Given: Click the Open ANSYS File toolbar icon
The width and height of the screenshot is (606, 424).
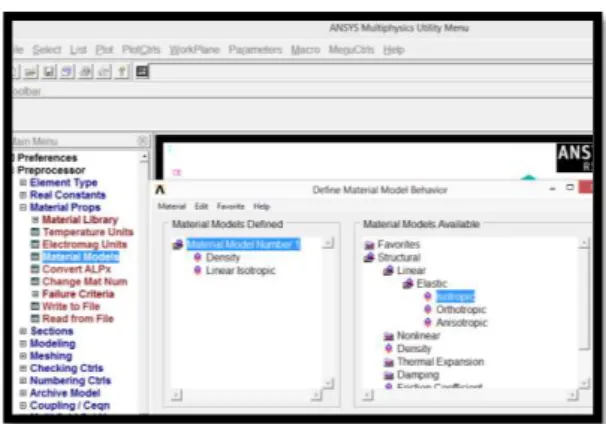Looking at the screenshot, I should [x=31, y=72].
